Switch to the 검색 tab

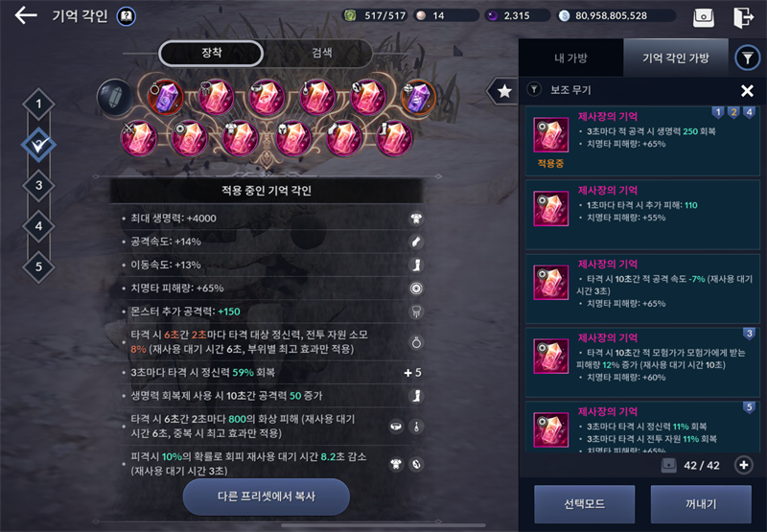pyautogui.click(x=321, y=53)
